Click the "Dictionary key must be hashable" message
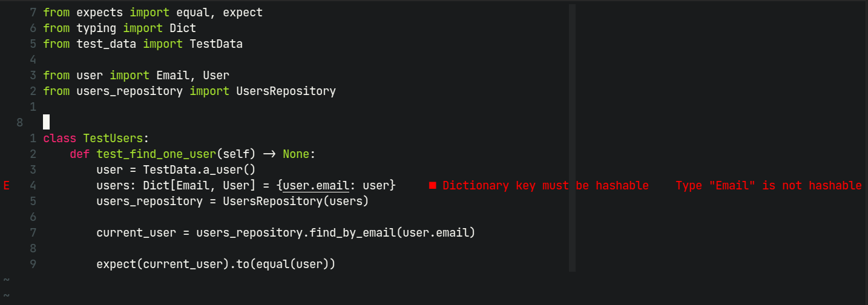The image size is (868, 305). (x=545, y=186)
